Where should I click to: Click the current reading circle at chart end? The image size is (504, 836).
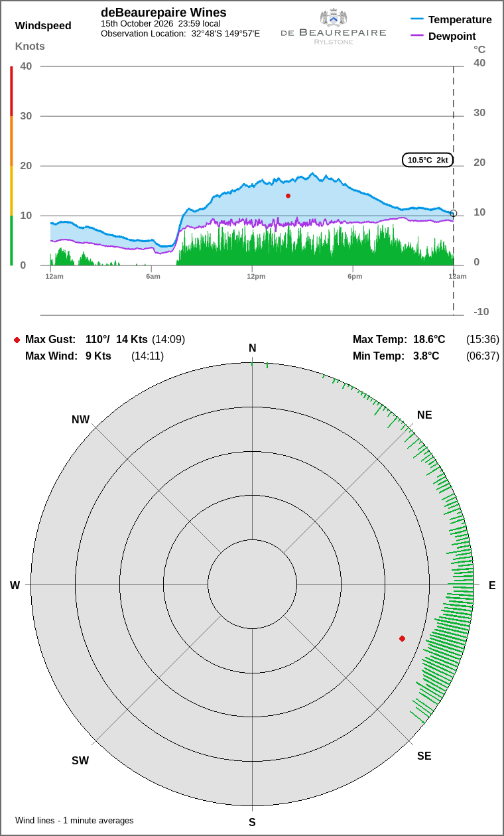454,213
